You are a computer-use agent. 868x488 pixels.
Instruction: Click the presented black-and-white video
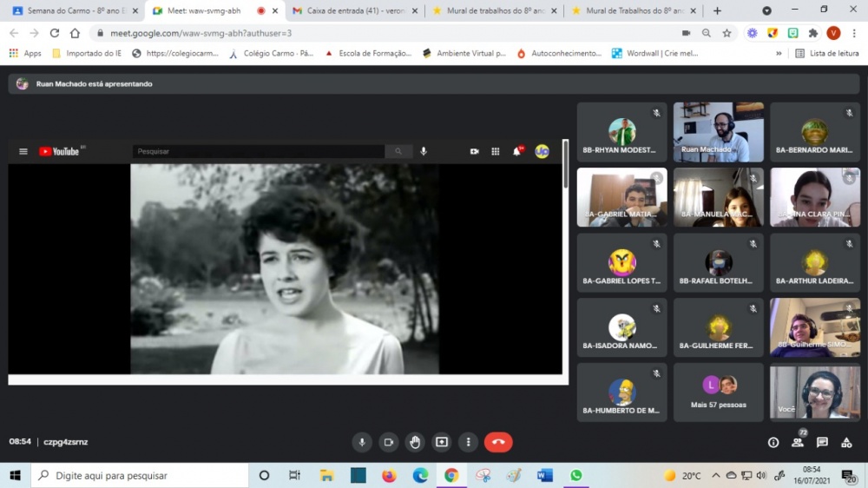(285, 268)
